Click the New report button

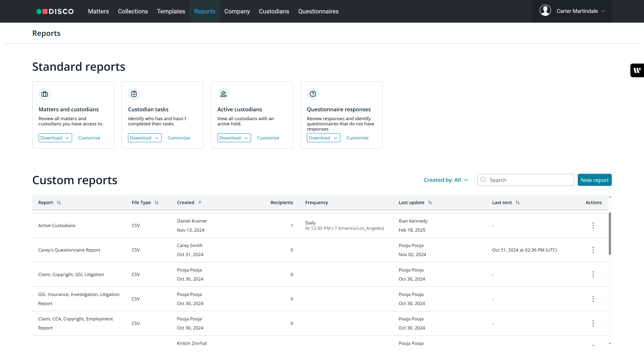pyautogui.click(x=594, y=180)
